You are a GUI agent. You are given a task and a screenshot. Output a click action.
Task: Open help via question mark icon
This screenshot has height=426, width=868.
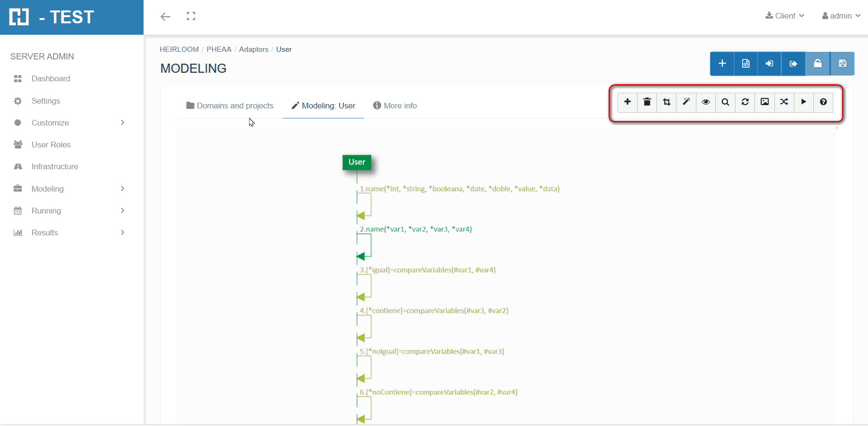pyautogui.click(x=823, y=102)
